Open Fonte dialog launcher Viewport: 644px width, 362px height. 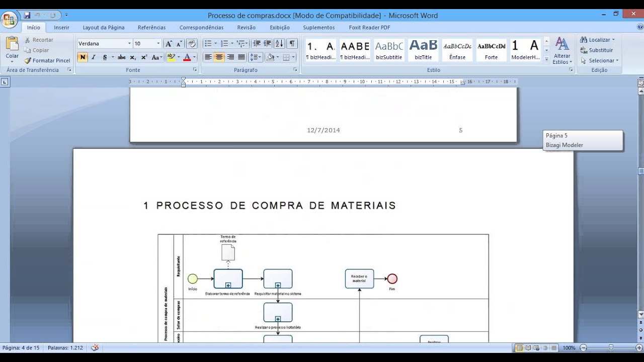pyautogui.click(x=194, y=70)
